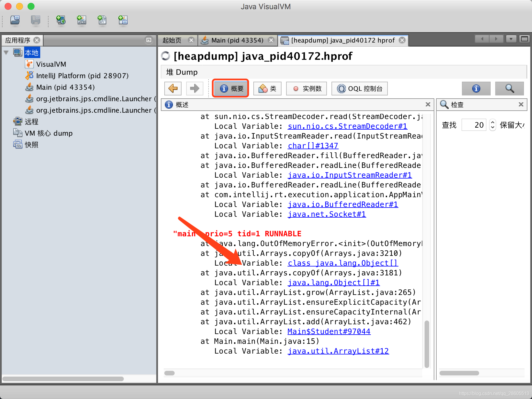The height and width of the screenshot is (399, 532).
Task: Open Main$Student#97044 link
Action: 329,331
